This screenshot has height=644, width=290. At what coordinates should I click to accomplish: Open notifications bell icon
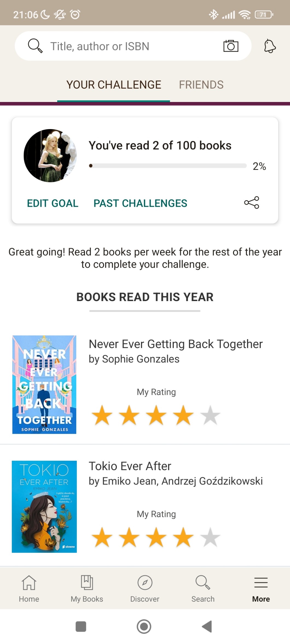pos(270,46)
